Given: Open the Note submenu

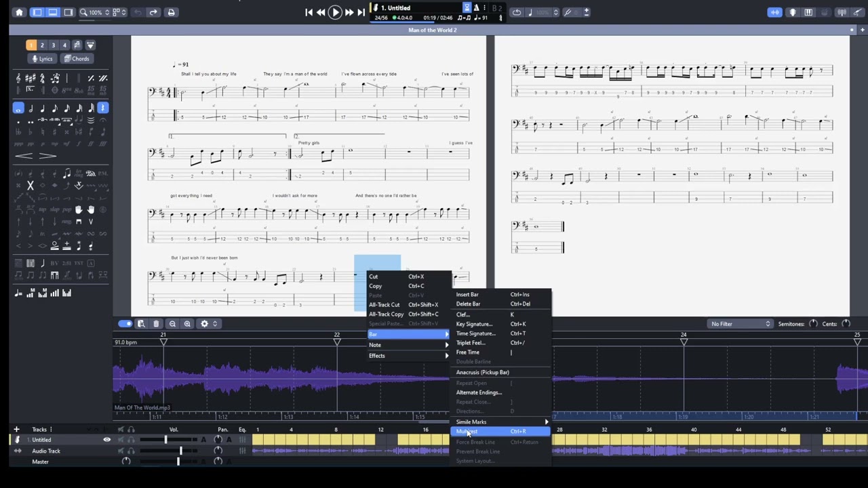Looking at the screenshot, I should pyautogui.click(x=408, y=345).
